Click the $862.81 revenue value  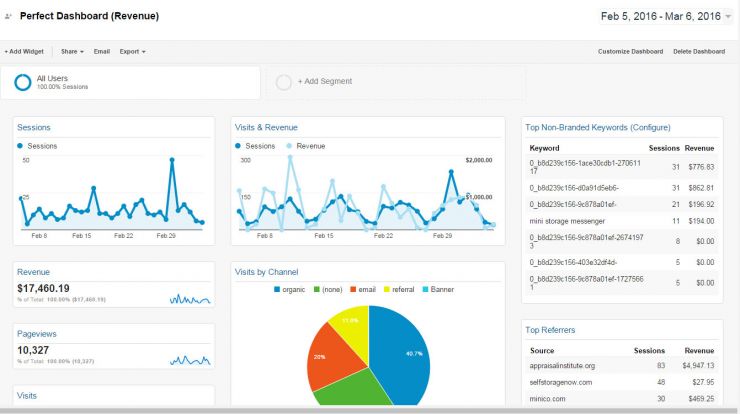tap(701, 188)
